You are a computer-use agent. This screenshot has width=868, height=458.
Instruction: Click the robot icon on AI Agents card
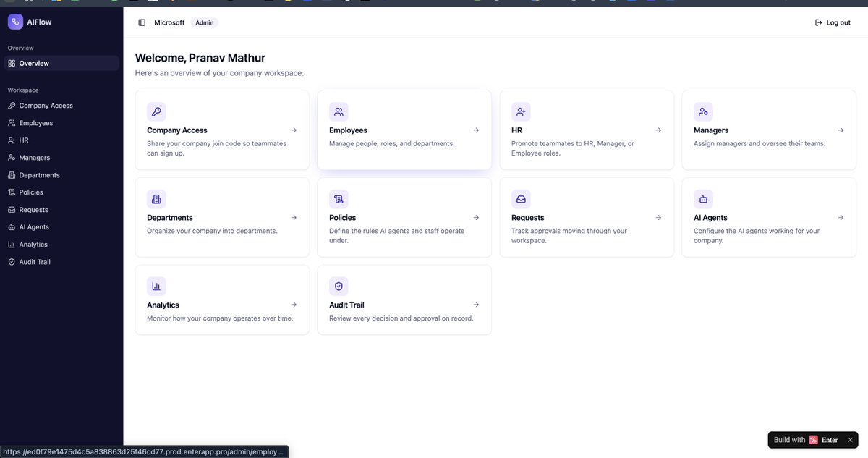(703, 199)
